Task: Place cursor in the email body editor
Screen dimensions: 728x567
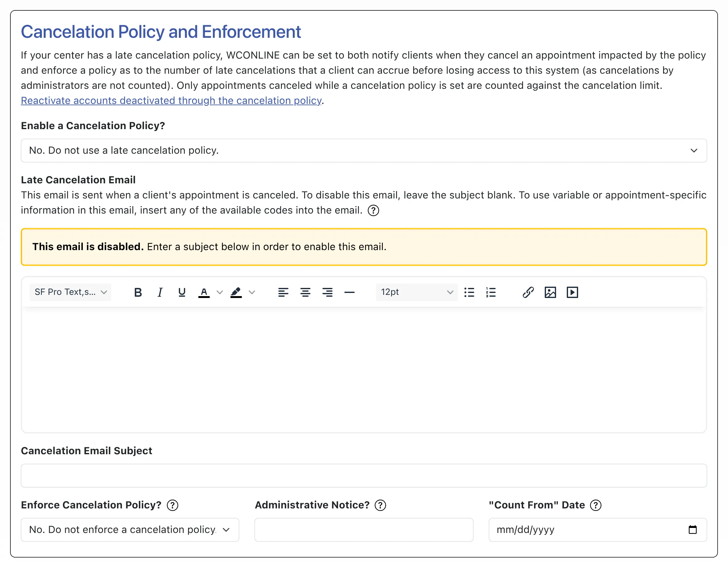Action: point(364,369)
